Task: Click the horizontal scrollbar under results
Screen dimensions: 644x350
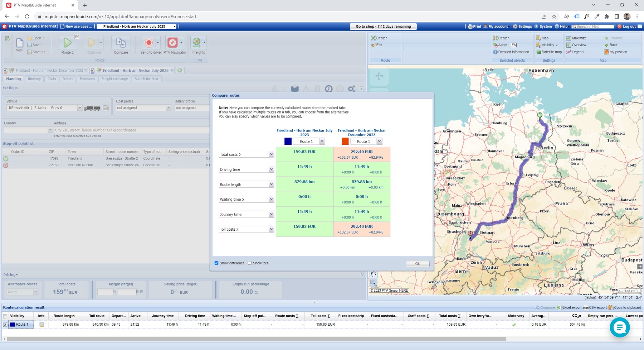Action: (x=256, y=339)
